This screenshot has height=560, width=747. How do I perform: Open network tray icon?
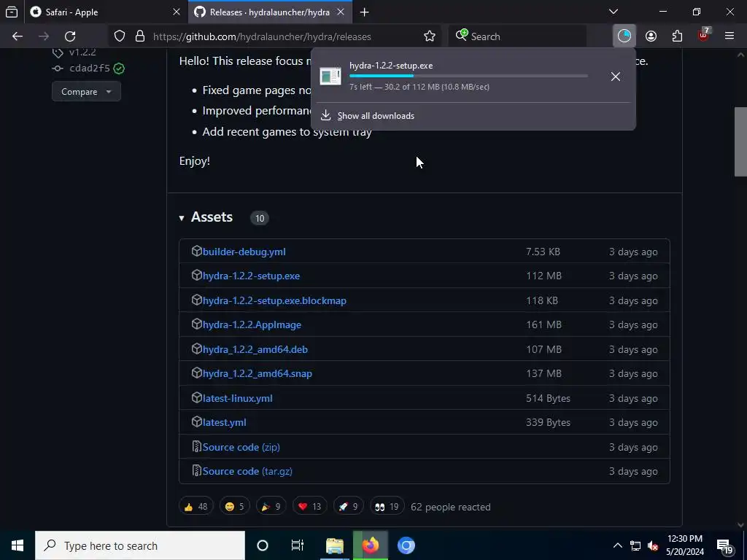click(x=635, y=545)
